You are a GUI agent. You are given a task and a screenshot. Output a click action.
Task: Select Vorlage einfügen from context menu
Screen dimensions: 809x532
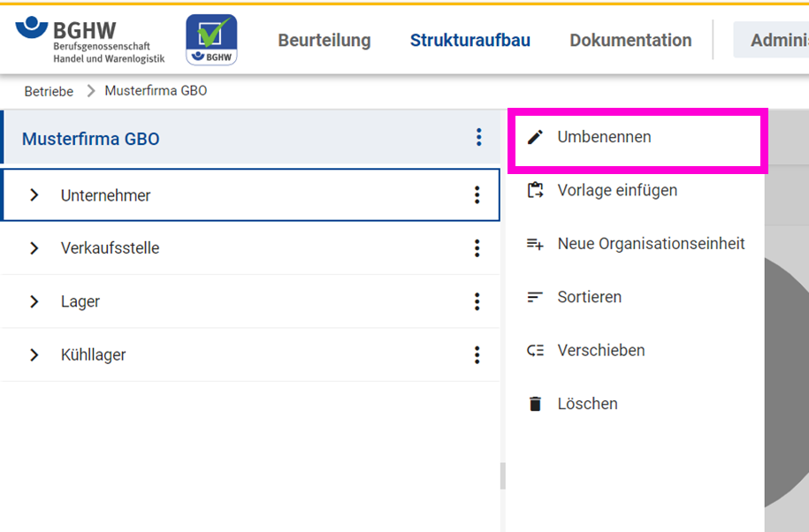coord(617,190)
